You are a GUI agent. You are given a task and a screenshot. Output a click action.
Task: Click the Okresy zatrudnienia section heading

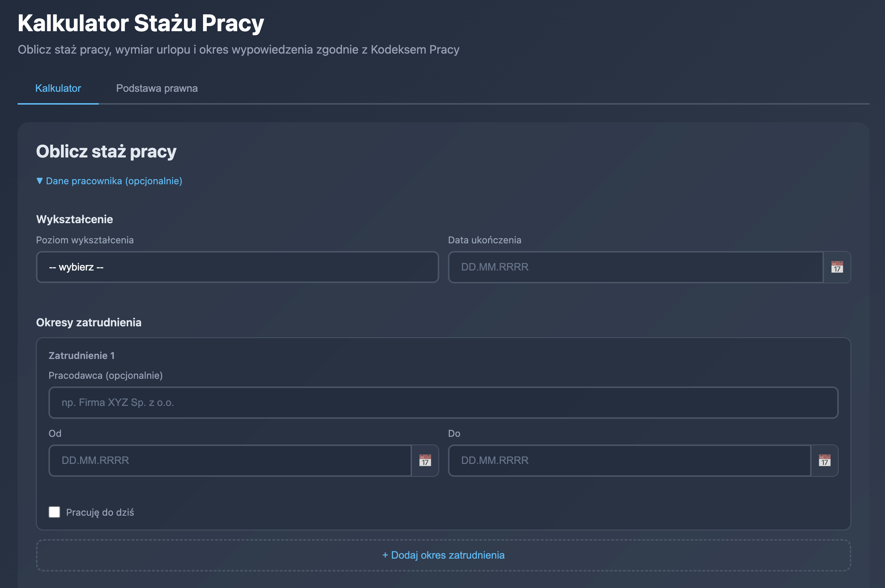click(x=88, y=323)
